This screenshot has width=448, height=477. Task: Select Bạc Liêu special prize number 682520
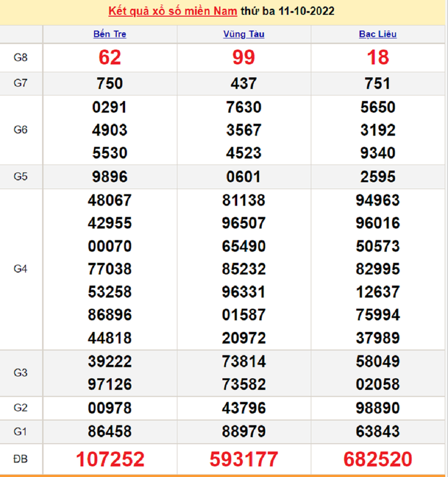pyautogui.click(x=378, y=460)
